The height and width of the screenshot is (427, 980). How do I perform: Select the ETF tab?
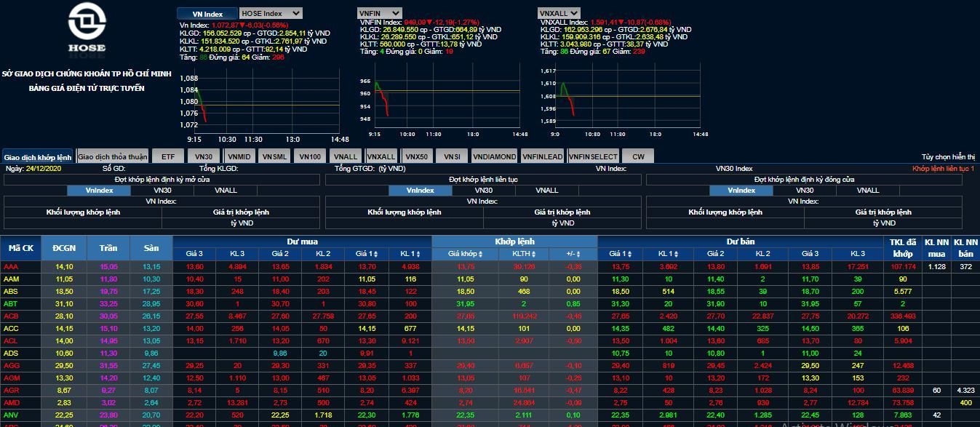pos(168,156)
